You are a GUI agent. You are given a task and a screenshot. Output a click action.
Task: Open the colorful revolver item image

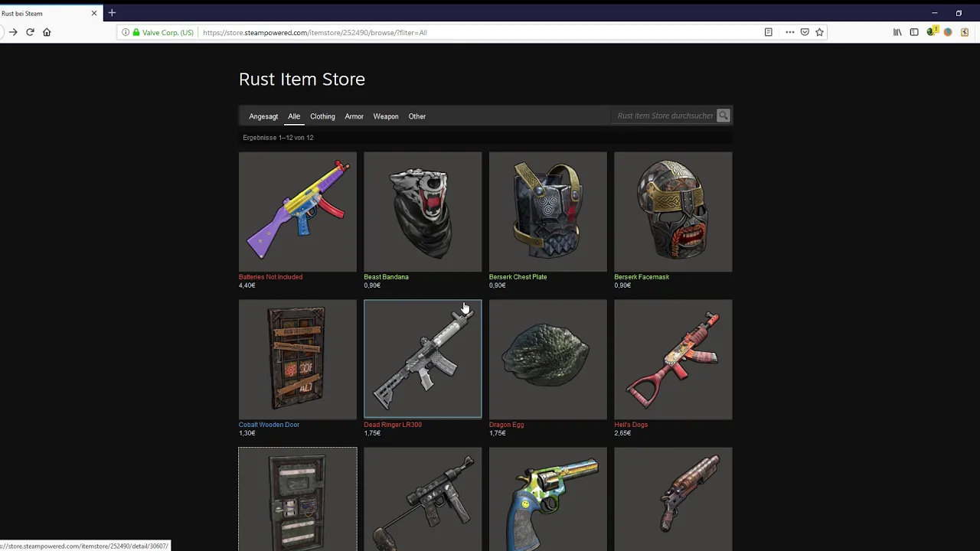[548, 499]
